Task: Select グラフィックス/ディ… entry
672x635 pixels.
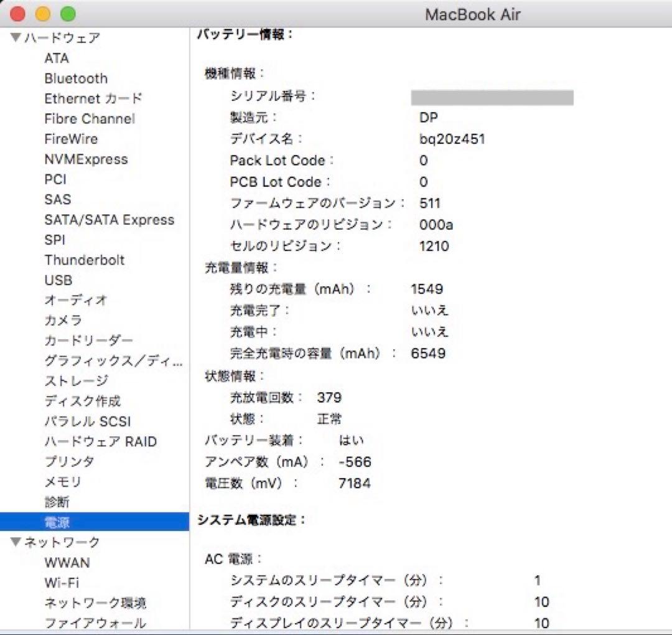Action: [114, 360]
